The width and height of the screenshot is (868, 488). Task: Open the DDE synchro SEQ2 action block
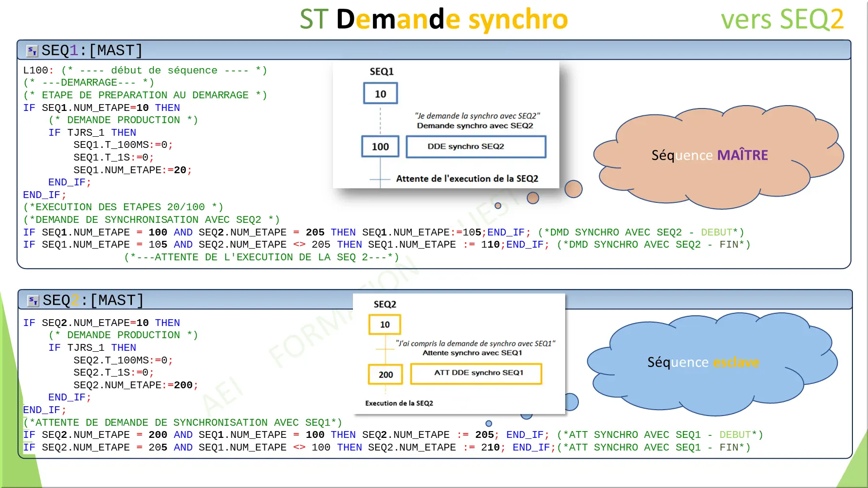point(476,146)
